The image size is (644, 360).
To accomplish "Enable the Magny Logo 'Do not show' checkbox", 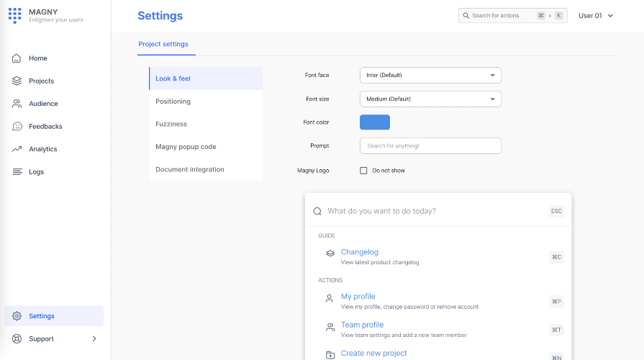I will pyautogui.click(x=363, y=171).
